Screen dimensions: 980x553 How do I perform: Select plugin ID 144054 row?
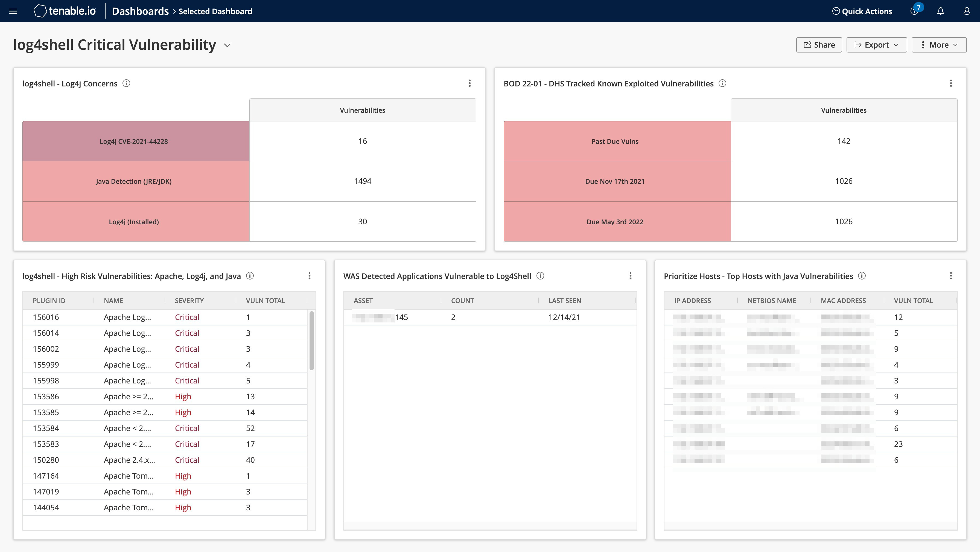(x=165, y=508)
